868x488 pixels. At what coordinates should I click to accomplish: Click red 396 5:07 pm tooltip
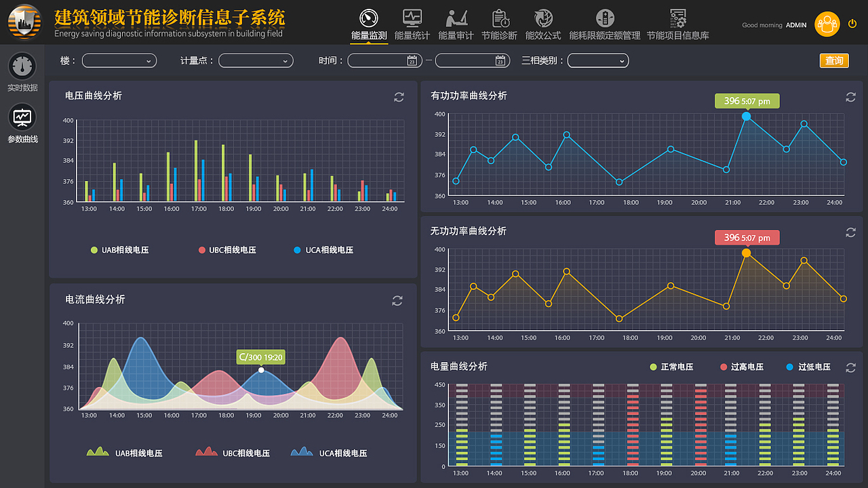tap(747, 237)
